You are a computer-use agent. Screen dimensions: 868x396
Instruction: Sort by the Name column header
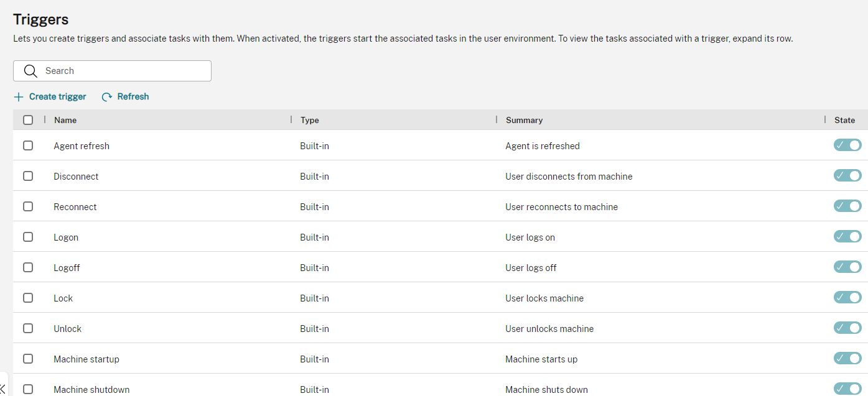[65, 120]
